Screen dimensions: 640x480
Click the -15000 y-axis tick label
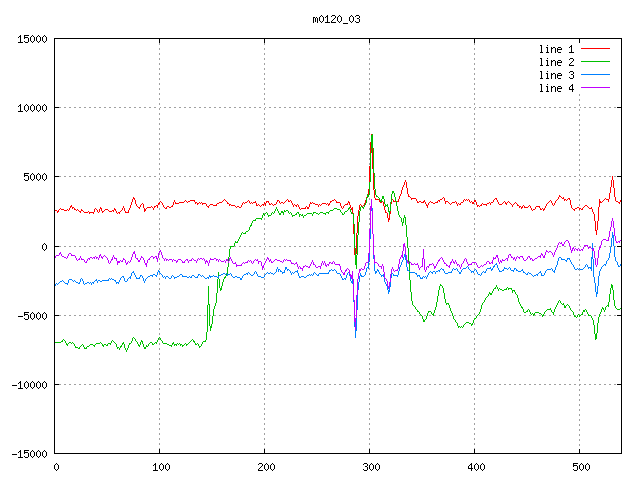pyautogui.click(x=28, y=453)
